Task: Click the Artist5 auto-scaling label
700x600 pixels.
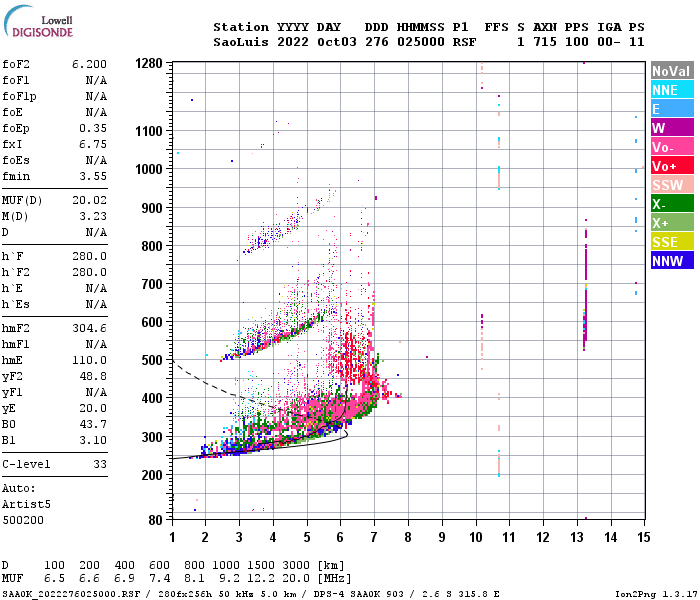Action: (26, 504)
